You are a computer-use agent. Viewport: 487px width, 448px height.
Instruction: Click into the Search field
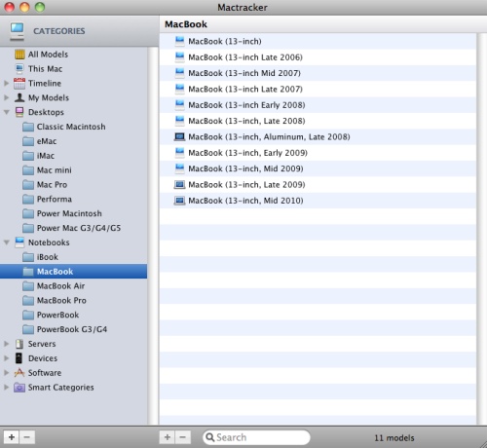click(256, 437)
